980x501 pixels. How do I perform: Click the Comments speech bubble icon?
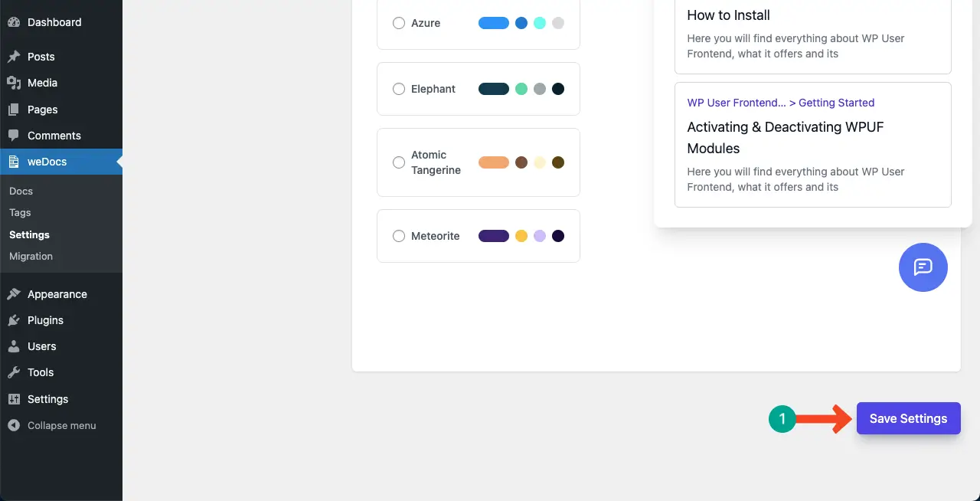14,136
